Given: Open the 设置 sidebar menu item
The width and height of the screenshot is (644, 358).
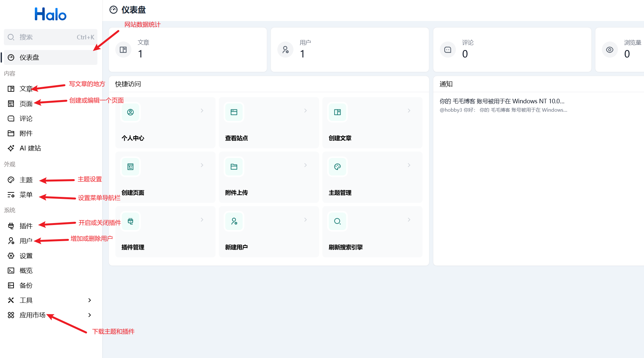Looking at the screenshot, I should [x=26, y=256].
